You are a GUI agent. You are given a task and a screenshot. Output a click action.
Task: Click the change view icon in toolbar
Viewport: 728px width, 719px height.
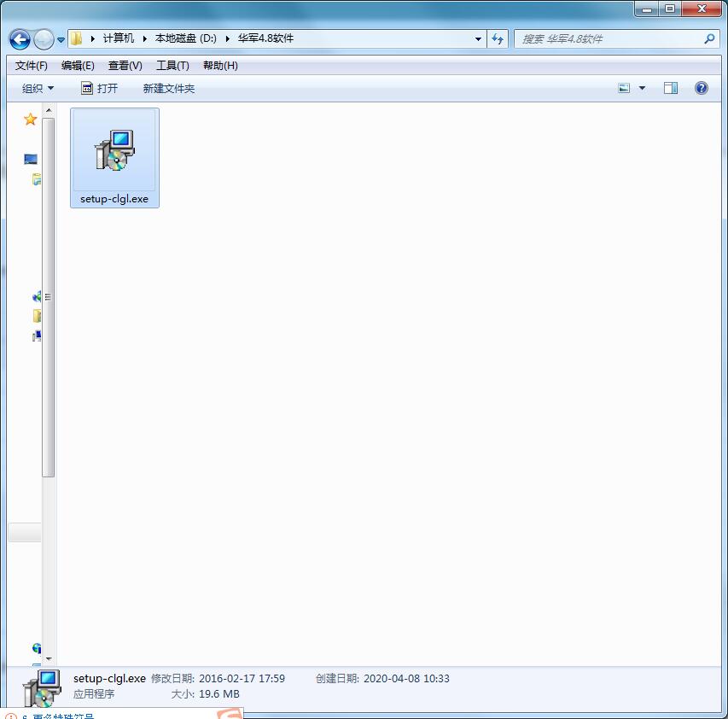[x=624, y=88]
